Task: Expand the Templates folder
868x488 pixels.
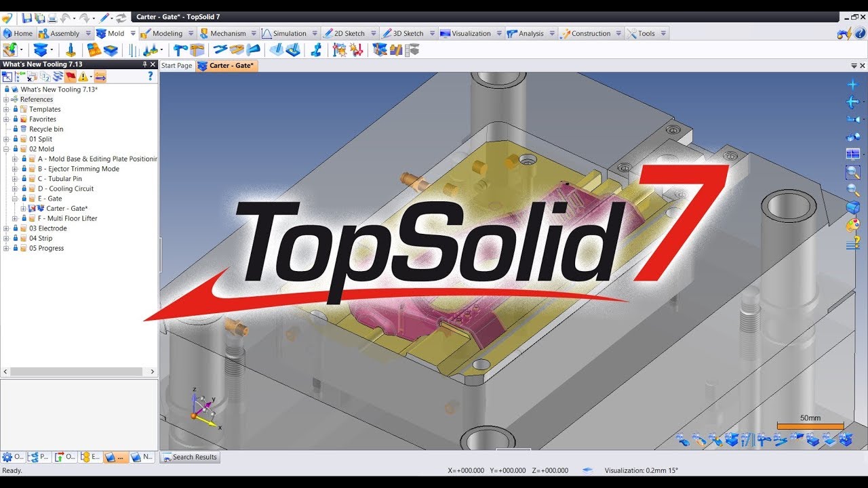Action: pos(6,109)
